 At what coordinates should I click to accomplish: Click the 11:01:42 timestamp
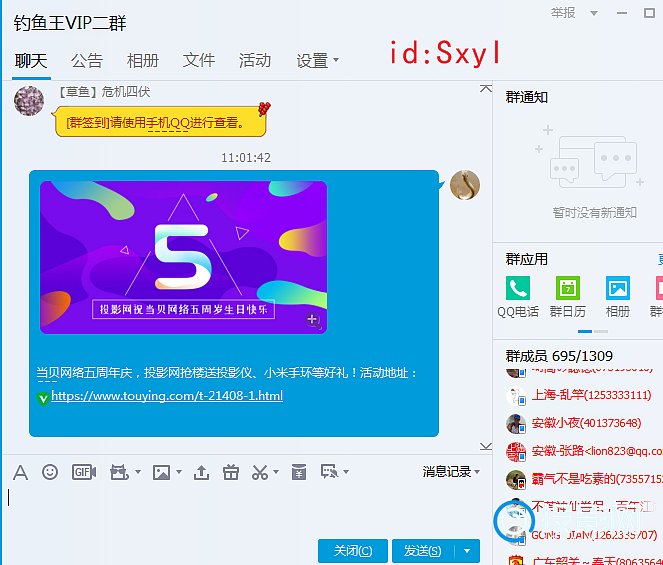[246, 158]
